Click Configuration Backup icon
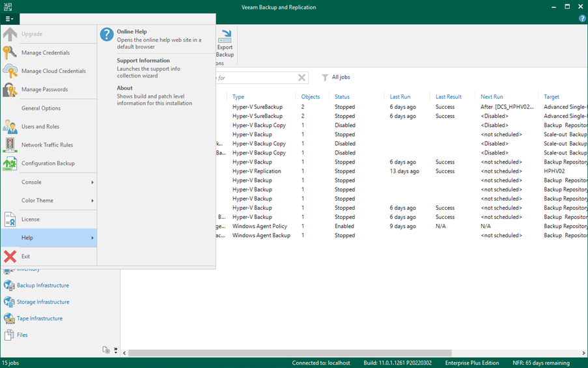This screenshot has height=368, width=588. tap(10, 163)
